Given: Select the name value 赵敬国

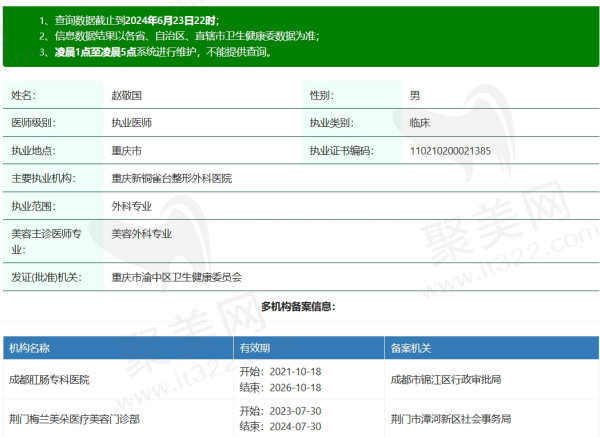Looking at the screenshot, I should pyautogui.click(x=127, y=95).
